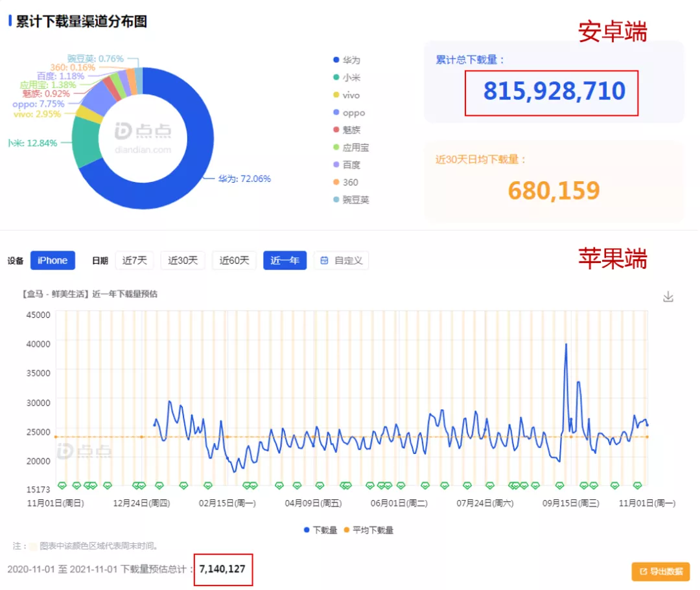Click the lavender oppo donut slice
This screenshot has width=700, height=590.
(99, 98)
